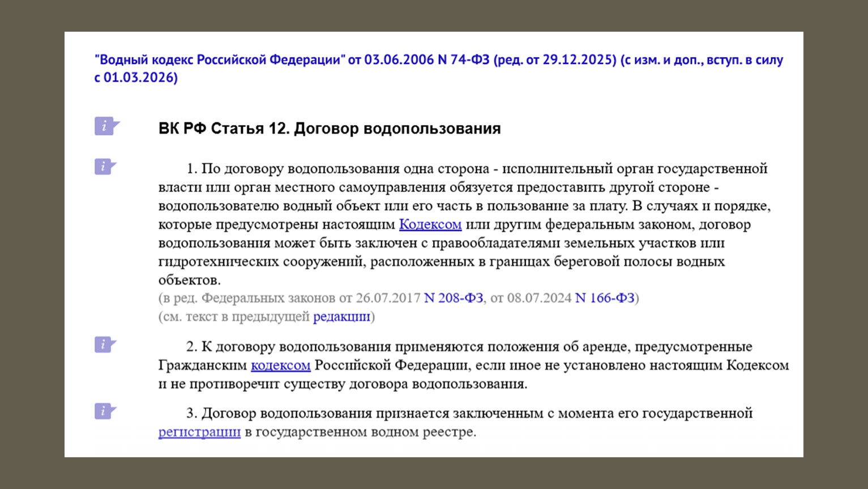Open the N 166-ФЗ federal law link
Image resolution: width=868 pixels, height=489 pixels.
[x=605, y=298]
